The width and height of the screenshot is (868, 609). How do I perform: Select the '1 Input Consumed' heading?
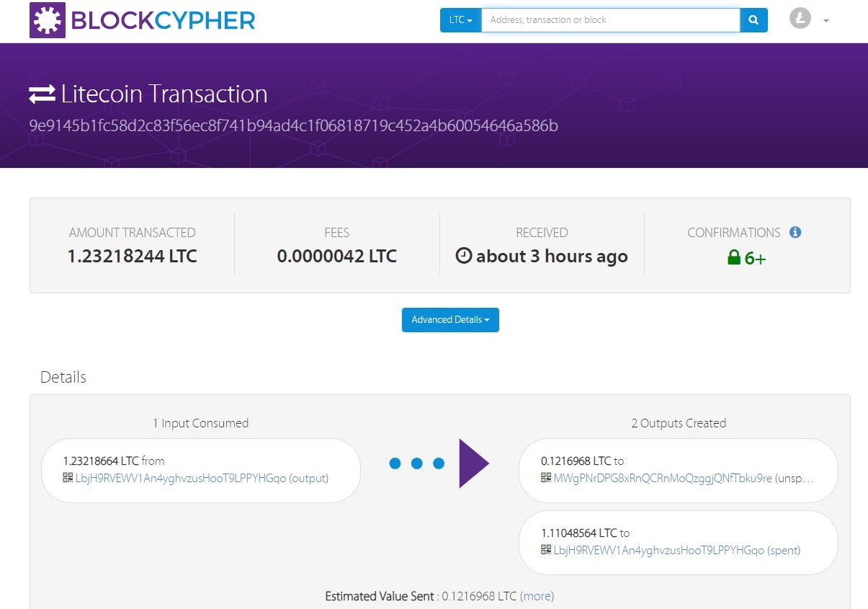point(200,423)
